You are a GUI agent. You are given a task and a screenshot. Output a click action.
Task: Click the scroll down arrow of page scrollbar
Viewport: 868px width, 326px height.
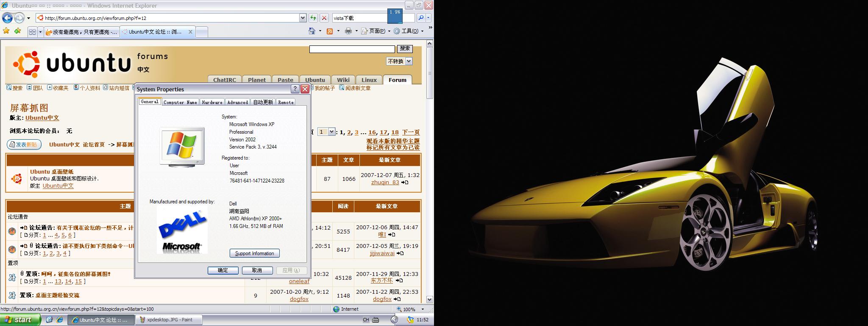pyautogui.click(x=429, y=300)
